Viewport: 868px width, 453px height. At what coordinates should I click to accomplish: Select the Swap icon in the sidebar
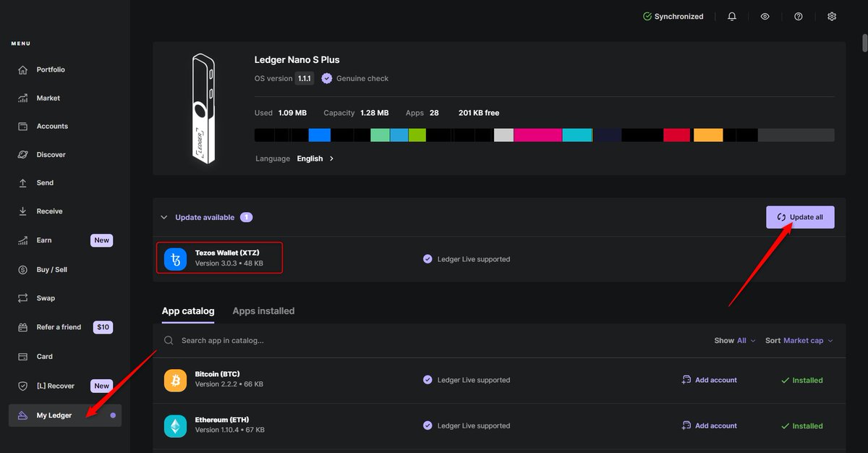(25, 298)
